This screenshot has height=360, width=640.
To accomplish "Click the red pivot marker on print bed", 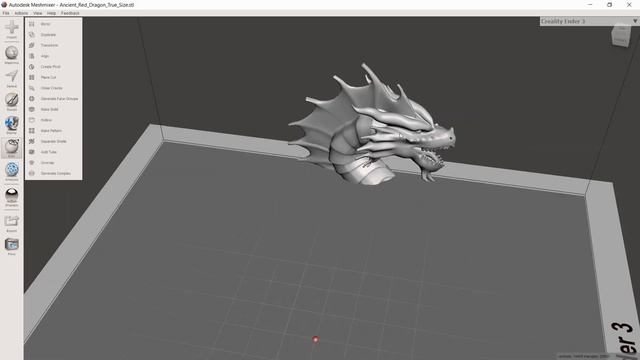I will point(316,339).
